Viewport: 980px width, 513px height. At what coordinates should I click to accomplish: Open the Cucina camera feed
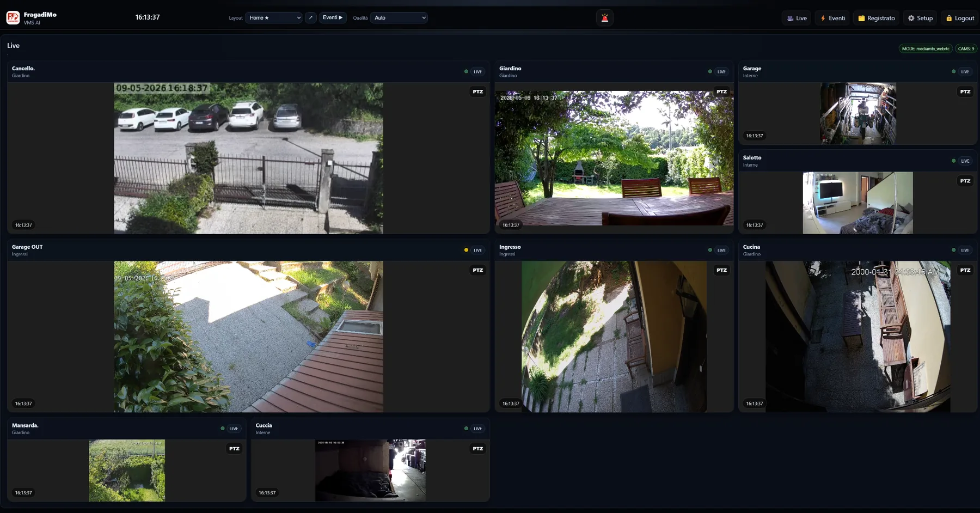pos(858,337)
